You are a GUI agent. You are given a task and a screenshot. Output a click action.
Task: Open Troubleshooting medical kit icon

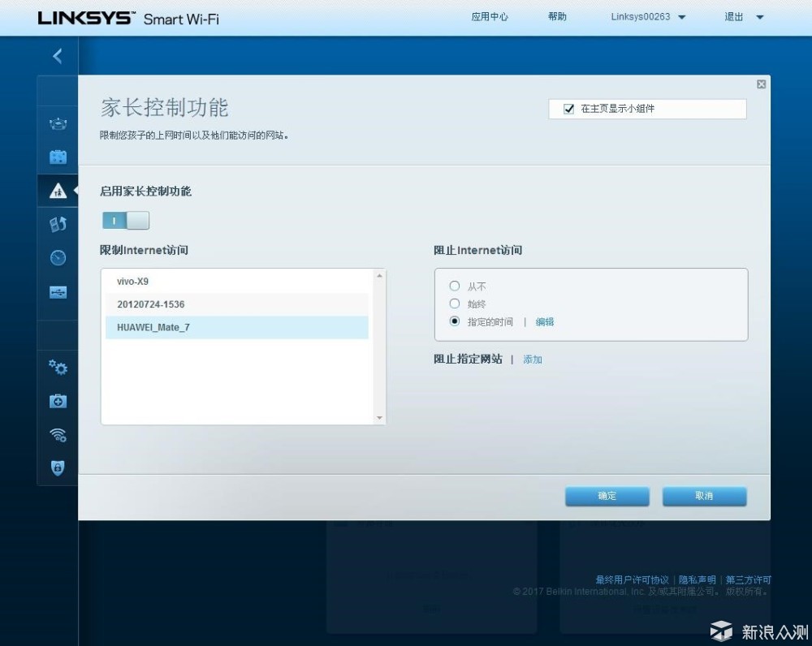(58, 401)
